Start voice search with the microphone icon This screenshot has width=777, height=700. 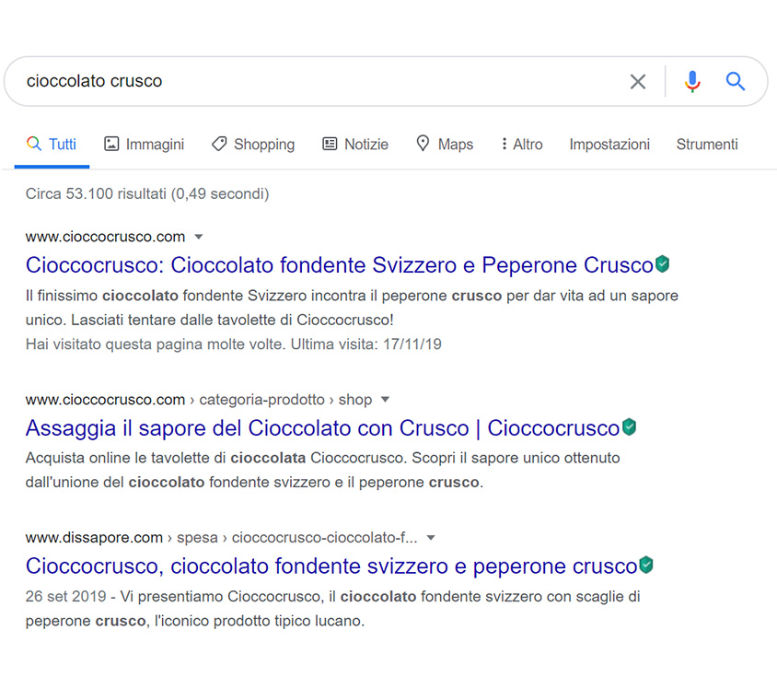click(x=692, y=81)
